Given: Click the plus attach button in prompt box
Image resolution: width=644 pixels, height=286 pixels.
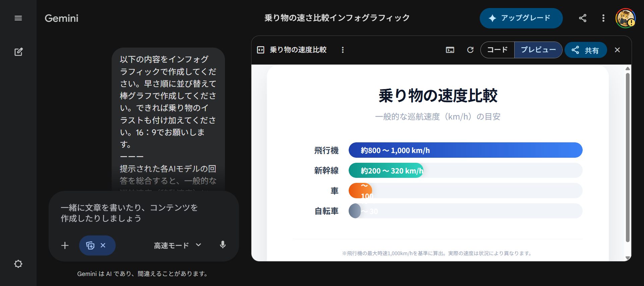Looking at the screenshot, I should pos(65,245).
